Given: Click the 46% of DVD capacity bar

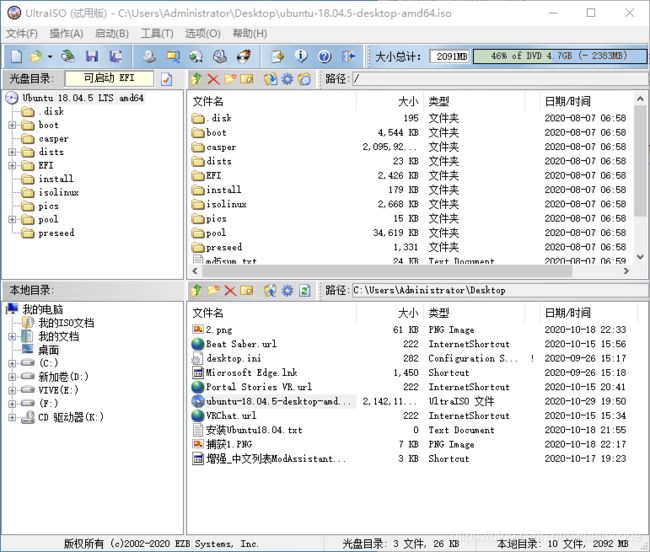Looking at the screenshot, I should pyautogui.click(x=560, y=56).
